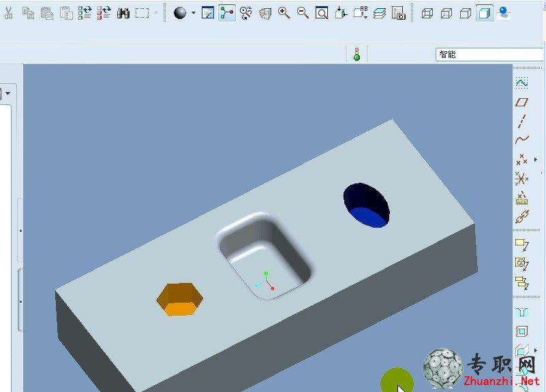
Task: Regenerate the model with green-arrow icon
Action: pyautogui.click(x=85, y=13)
